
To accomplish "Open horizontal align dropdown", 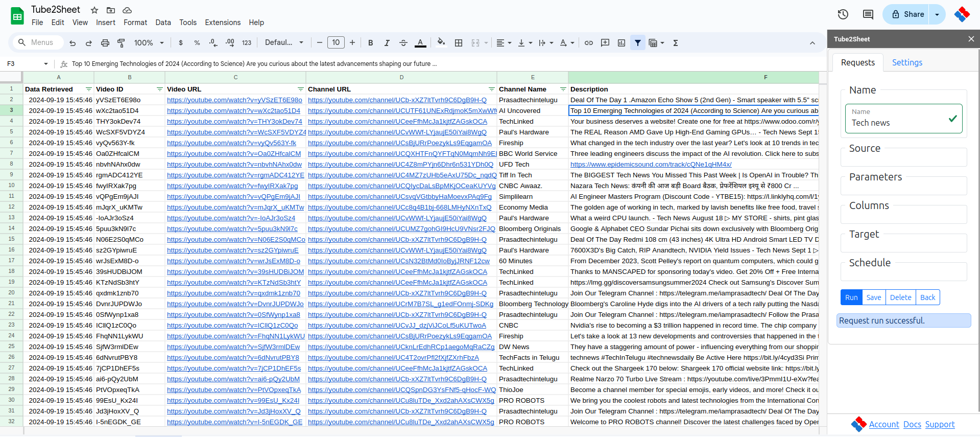I will pyautogui.click(x=504, y=43).
